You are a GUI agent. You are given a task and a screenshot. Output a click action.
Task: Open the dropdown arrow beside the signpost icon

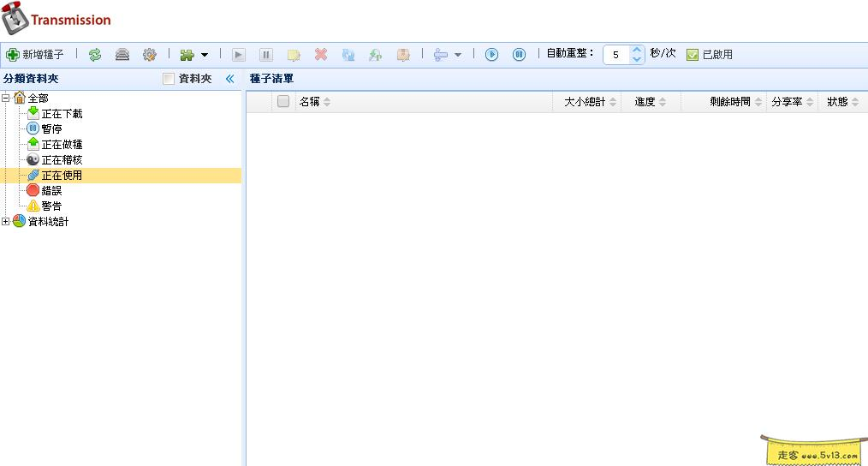pos(458,54)
